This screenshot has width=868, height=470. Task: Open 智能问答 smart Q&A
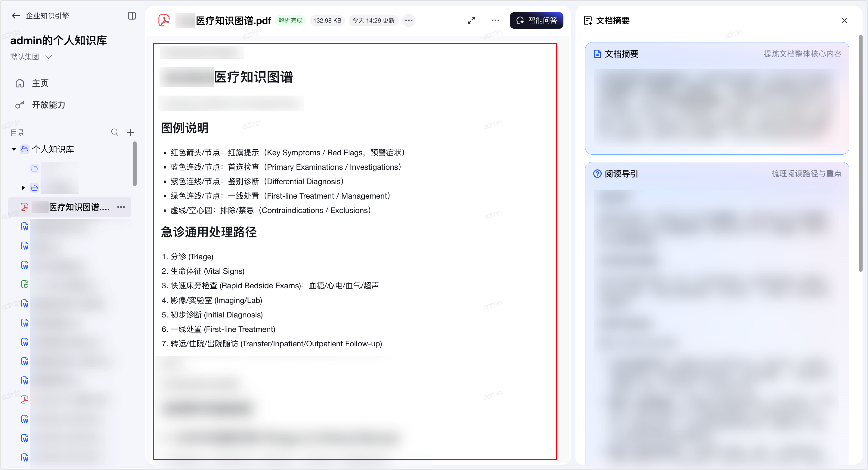click(x=536, y=20)
